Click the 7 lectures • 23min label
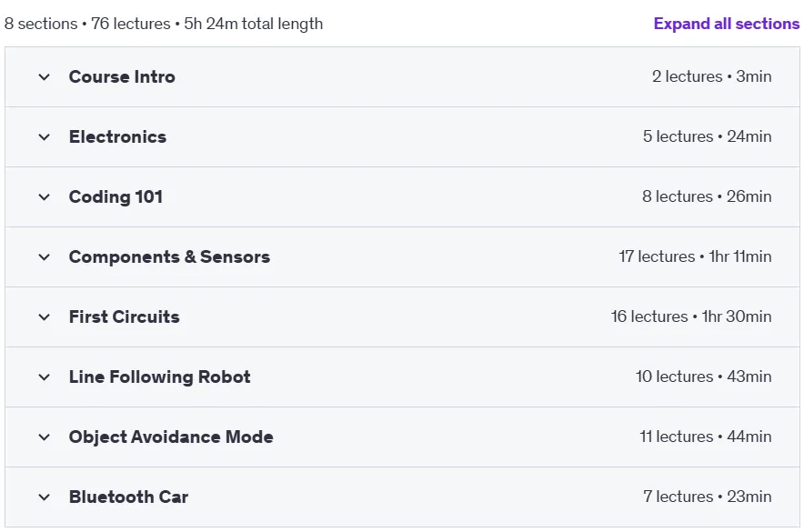The image size is (804, 532). point(707,497)
